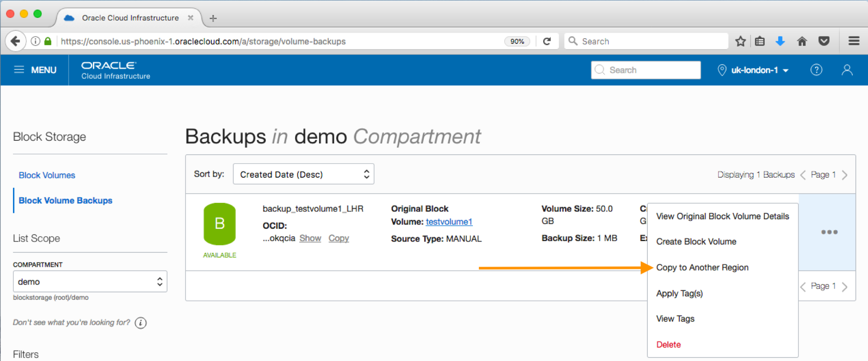Image resolution: width=868 pixels, height=361 pixels.
Task: Open the browser downloads arrow icon
Action: (x=780, y=41)
